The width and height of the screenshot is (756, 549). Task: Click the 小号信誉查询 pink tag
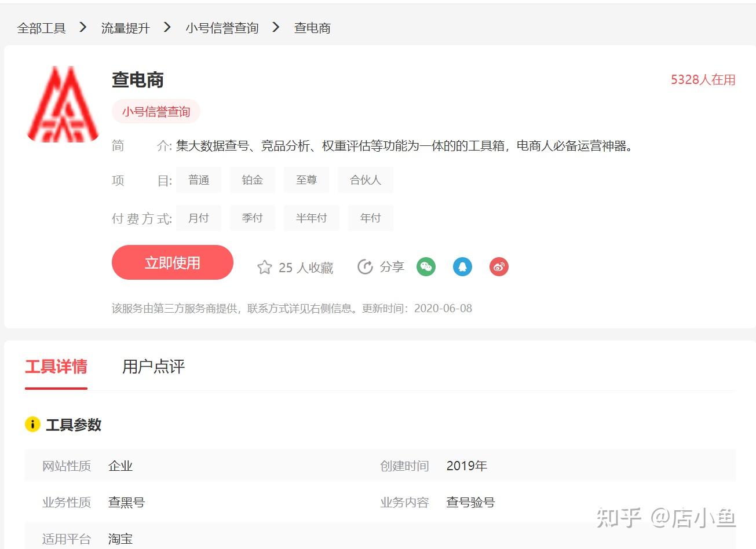click(156, 111)
